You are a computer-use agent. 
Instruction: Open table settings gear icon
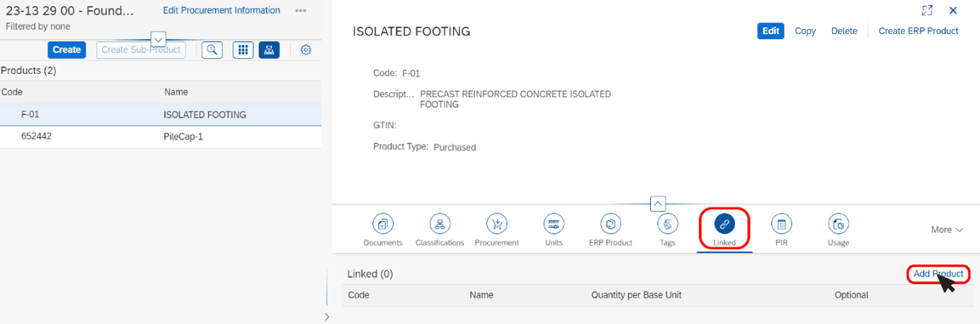(x=306, y=50)
